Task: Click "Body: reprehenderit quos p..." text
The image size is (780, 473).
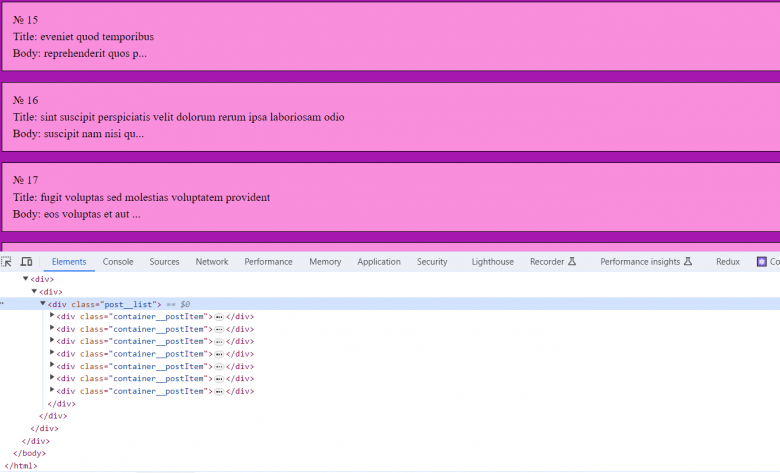Action: click(80, 53)
